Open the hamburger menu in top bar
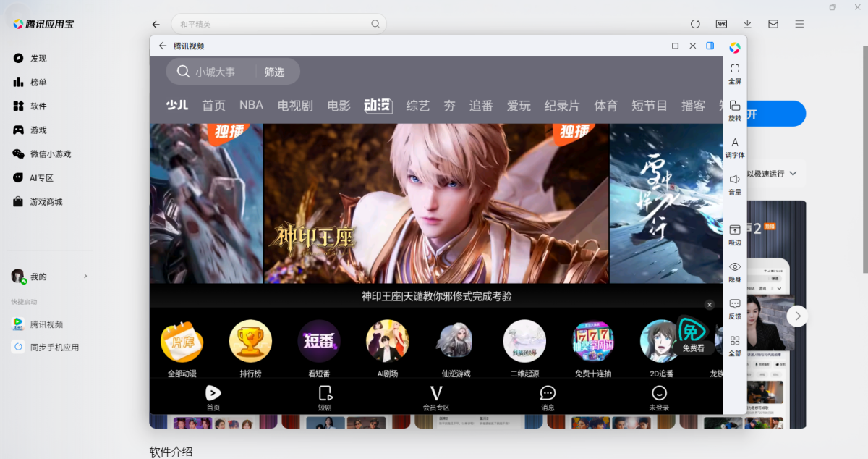The height and width of the screenshot is (459, 868). click(x=799, y=24)
